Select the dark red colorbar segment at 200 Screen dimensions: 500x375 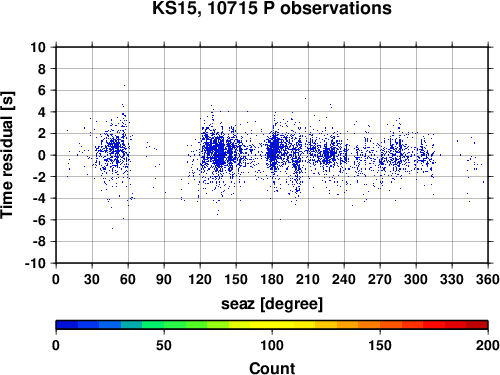click(x=477, y=325)
